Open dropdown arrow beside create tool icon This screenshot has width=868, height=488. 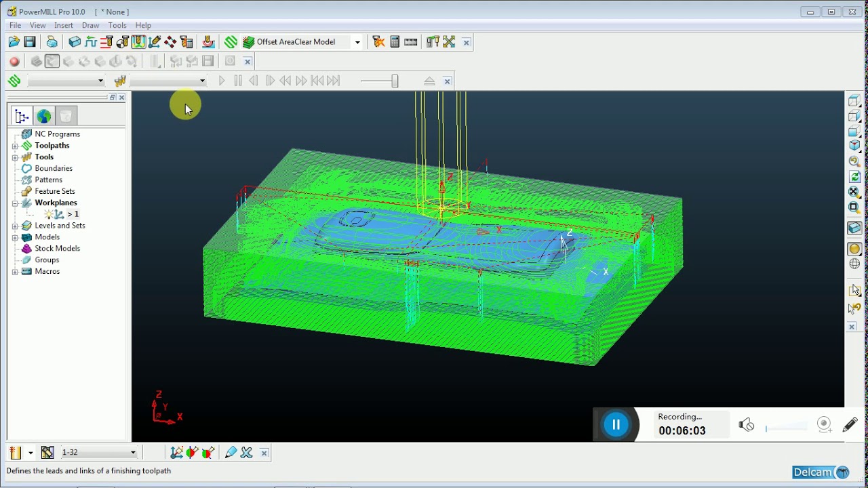(31, 453)
